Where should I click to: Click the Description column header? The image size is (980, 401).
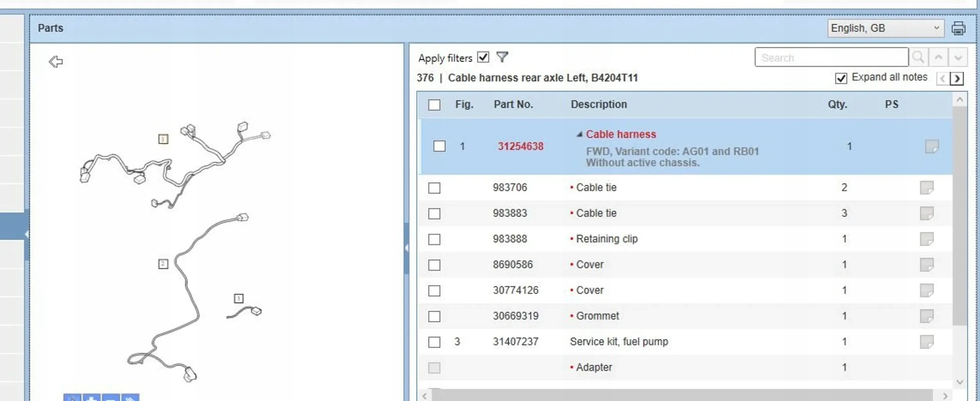coord(599,104)
